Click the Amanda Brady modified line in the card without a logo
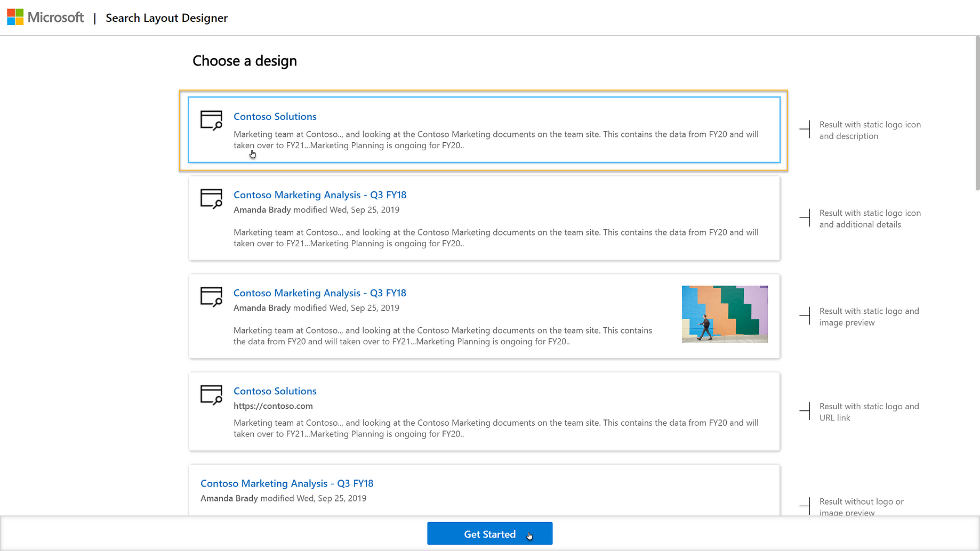The width and height of the screenshot is (980, 551). pos(283,498)
